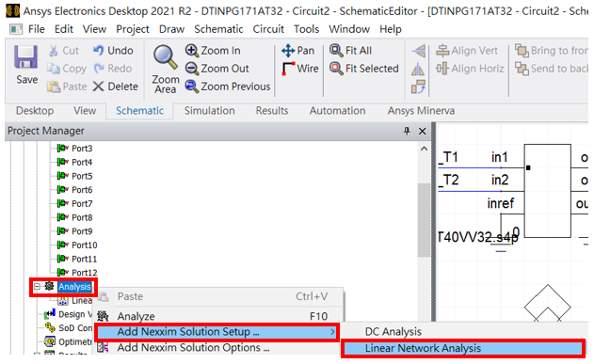Click the Align Vert icon
Screen dimensions: 594x364
442,51
